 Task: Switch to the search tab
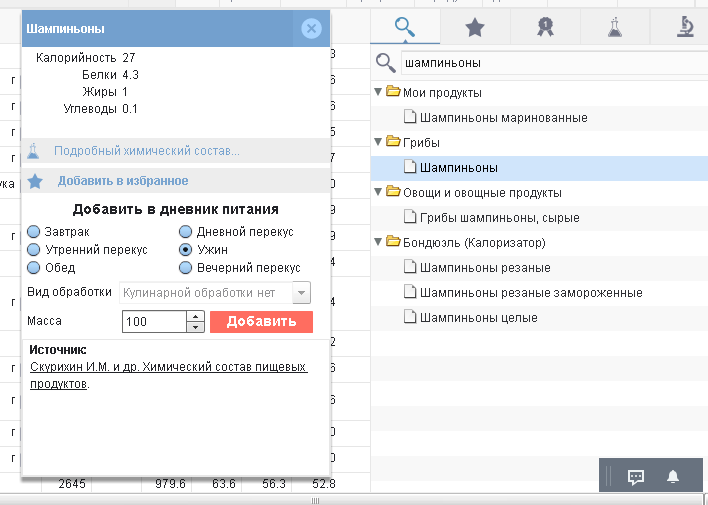[x=405, y=28]
